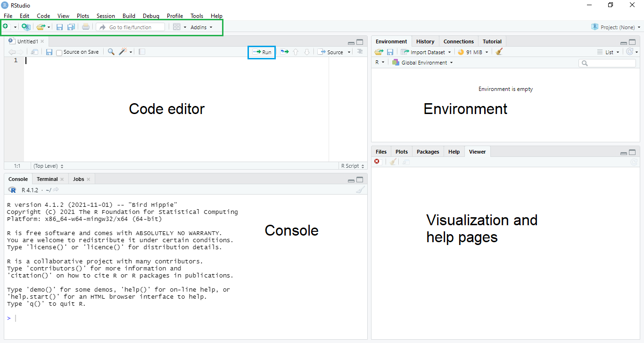Open the R Script file type dropdown
Screen dimensions: 644x343
click(x=353, y=166)
